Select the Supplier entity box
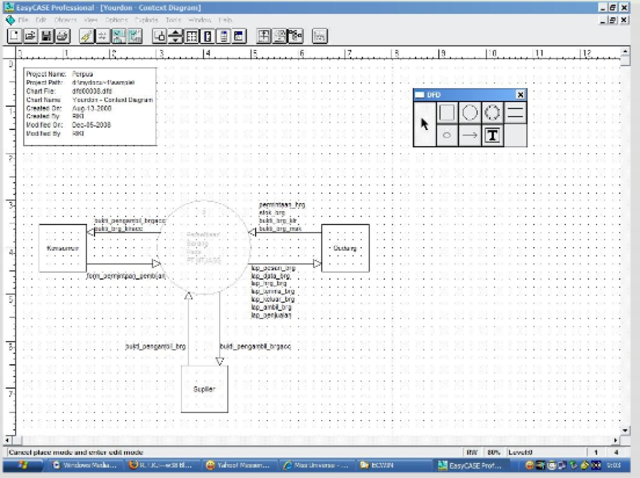 click(x=204, y=389)
